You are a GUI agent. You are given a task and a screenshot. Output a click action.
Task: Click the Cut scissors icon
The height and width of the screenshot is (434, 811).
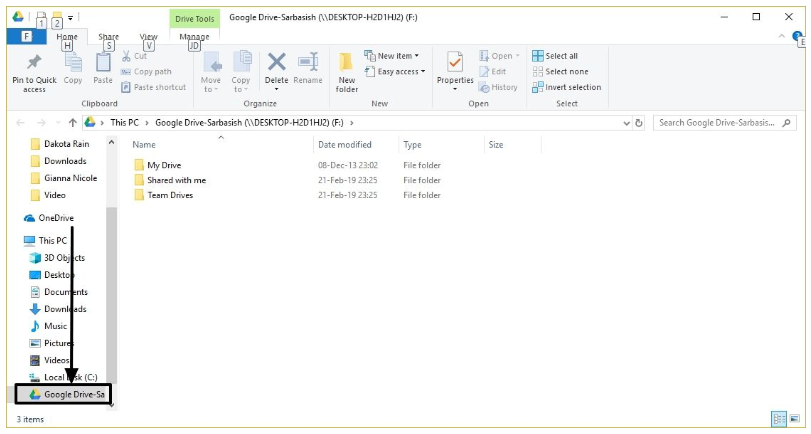coord(126,56)
